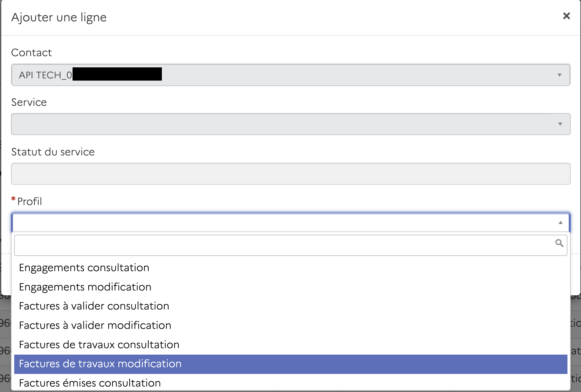This screenshot has width=581, height=392.
Task: Select the Engagements consultation profile
Action: [x=84, y=267]
